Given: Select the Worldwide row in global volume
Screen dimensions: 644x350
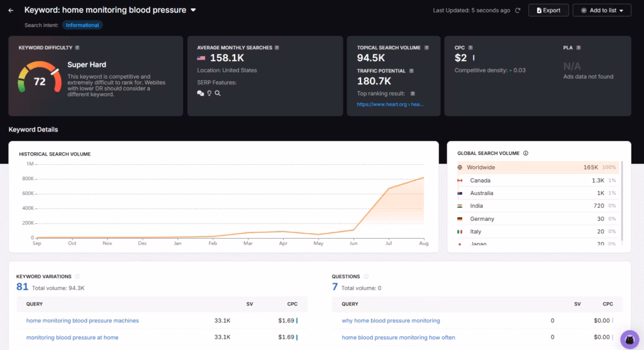Looking at the screenshot, I should (538, 167).
